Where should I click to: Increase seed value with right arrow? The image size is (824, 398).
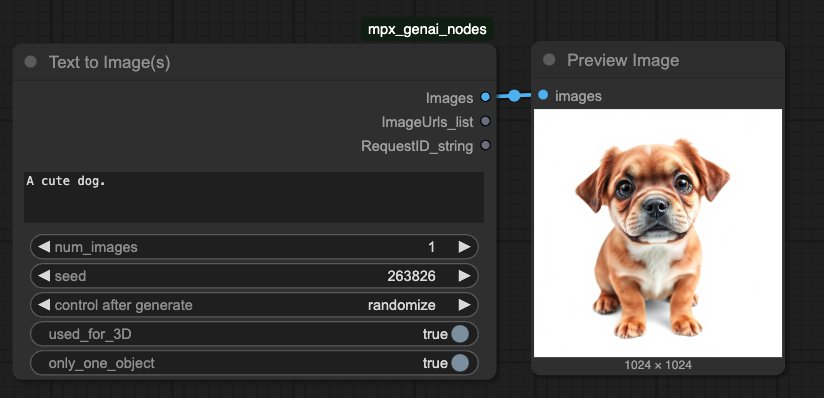pos(464,275)
